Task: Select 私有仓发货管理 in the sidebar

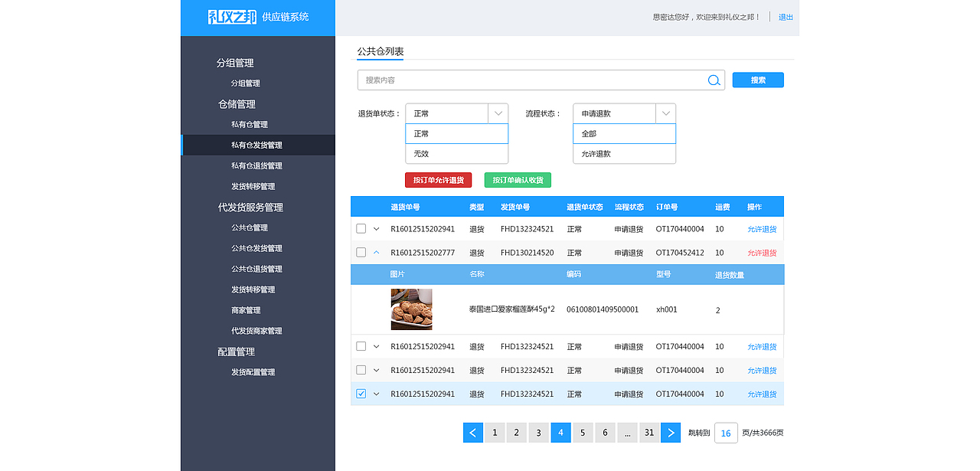Action: (256, 146)
